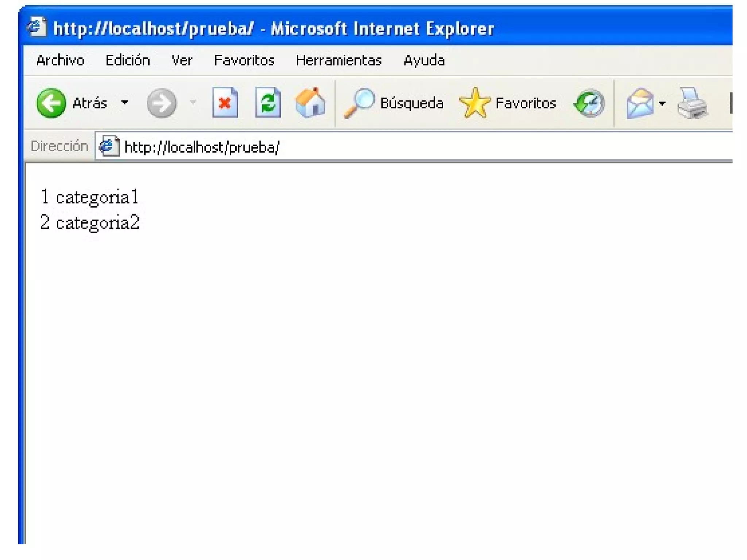Viewport: 747px width, 560px height.
Task: Click the gray Forward arrow icon
Action: pyautogui.click(x=162, y=103)
